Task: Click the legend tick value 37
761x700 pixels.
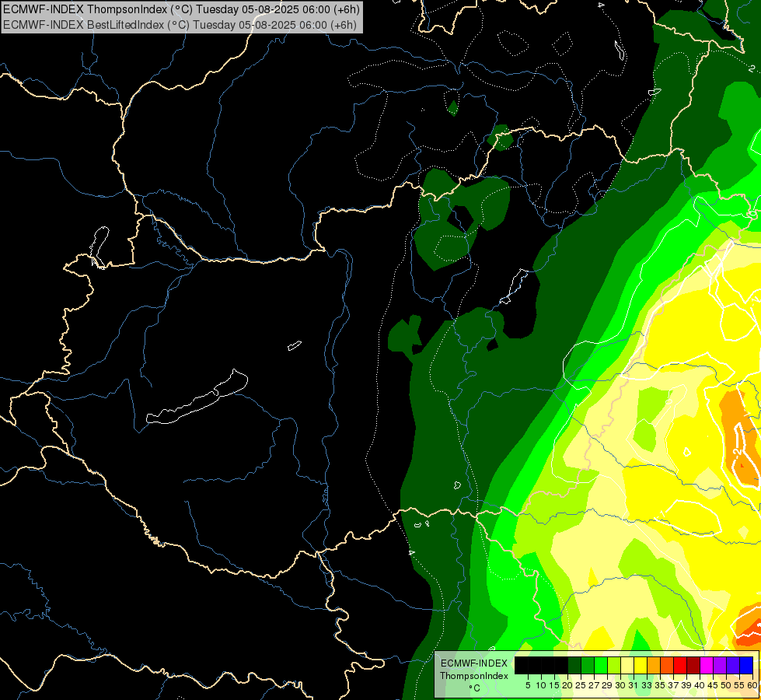Action: [x=674, y=685]
